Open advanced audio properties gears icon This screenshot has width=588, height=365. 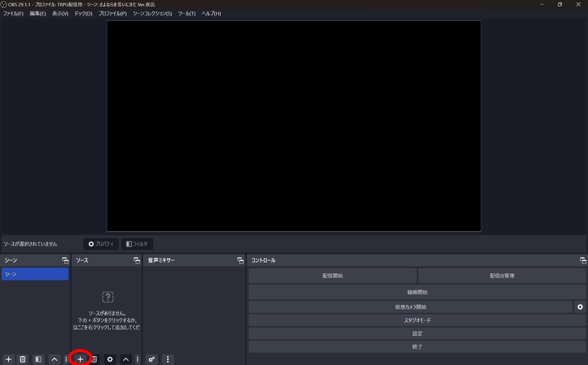pyautogui.click(x=152, y=359)
